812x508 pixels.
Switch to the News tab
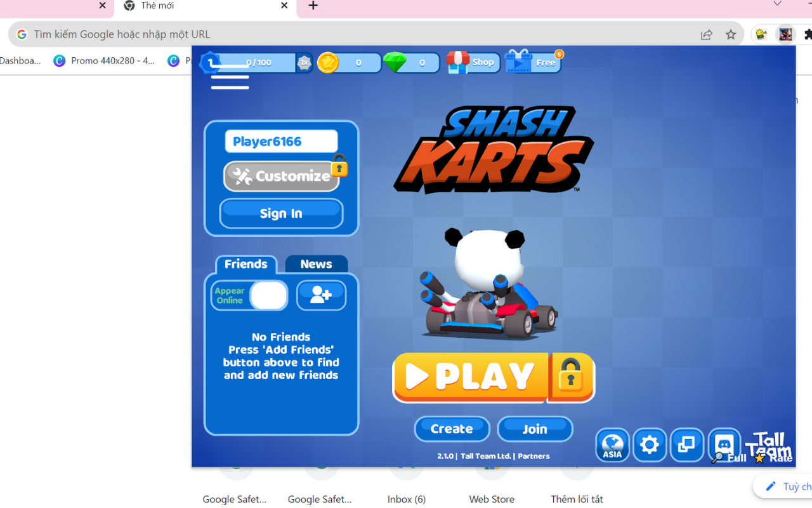coord(316,264)
